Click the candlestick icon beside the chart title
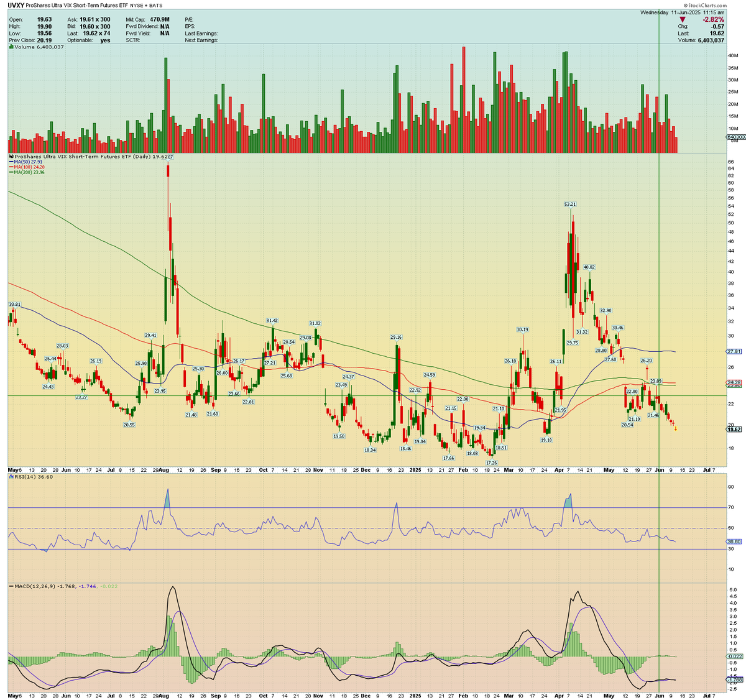Viewport: 746px width, 700px height. point(10,157)
